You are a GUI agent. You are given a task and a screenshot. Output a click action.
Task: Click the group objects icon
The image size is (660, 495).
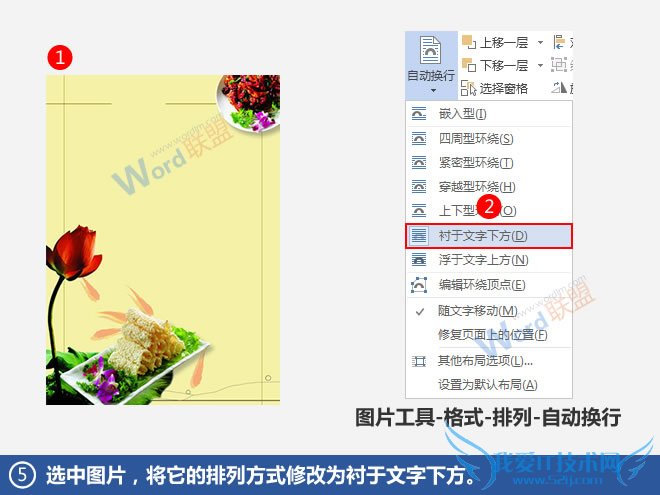[x=559, y=65]
